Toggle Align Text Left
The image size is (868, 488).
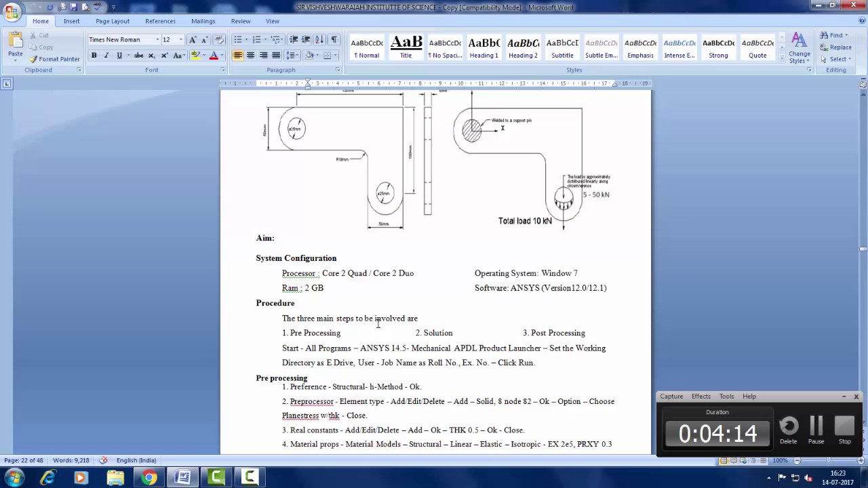238,55
